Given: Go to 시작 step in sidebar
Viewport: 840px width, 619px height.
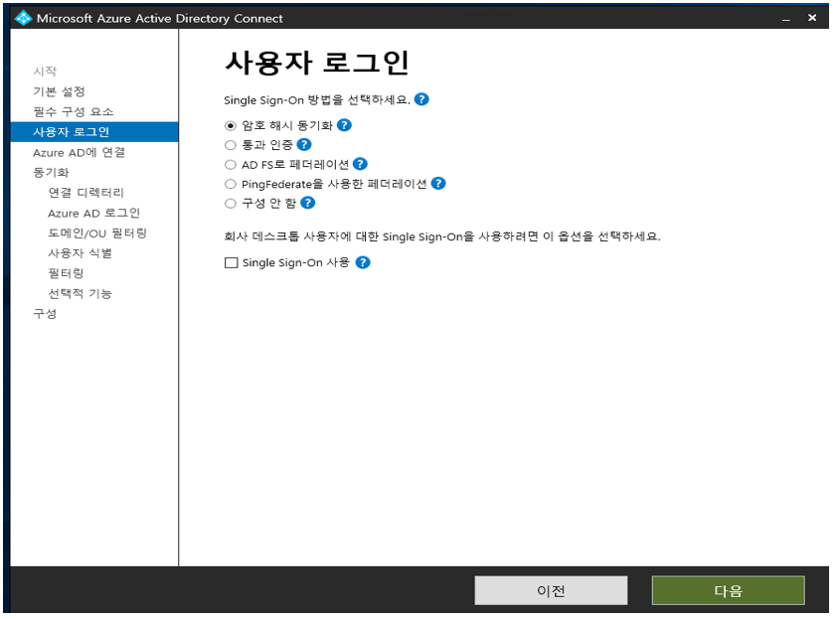Looking at the screenshot, I should click(x=45, y=72).
